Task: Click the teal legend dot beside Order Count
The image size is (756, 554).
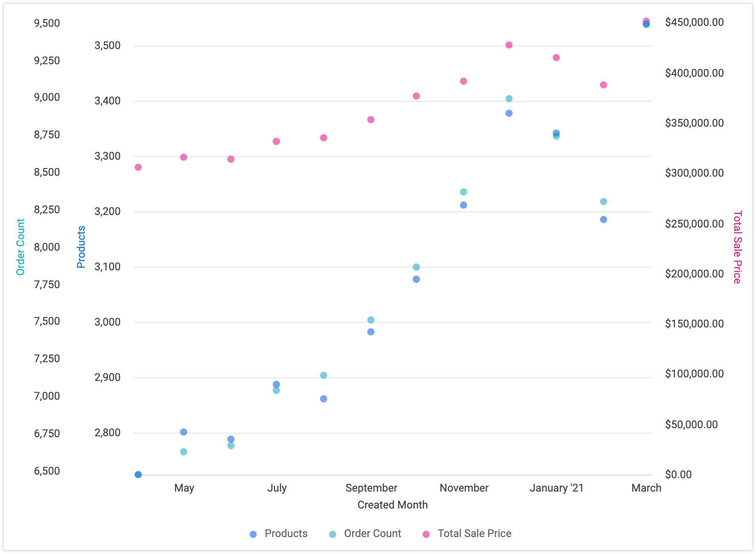Action: pyautogui.click(x=333, y=534)
